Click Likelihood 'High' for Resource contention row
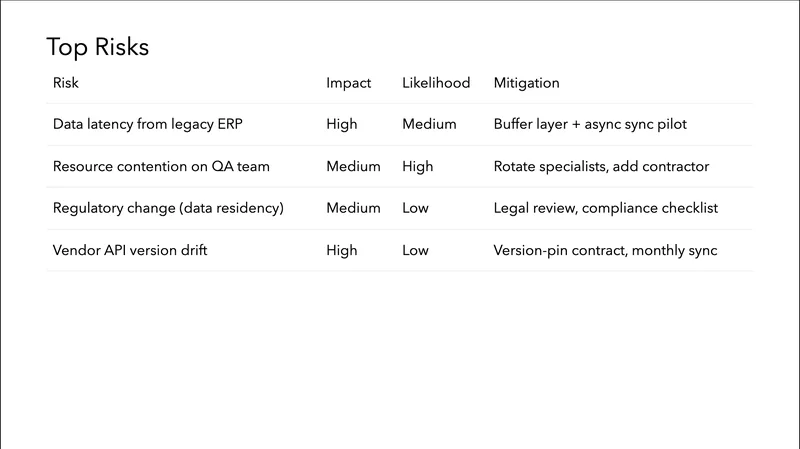 417,167
